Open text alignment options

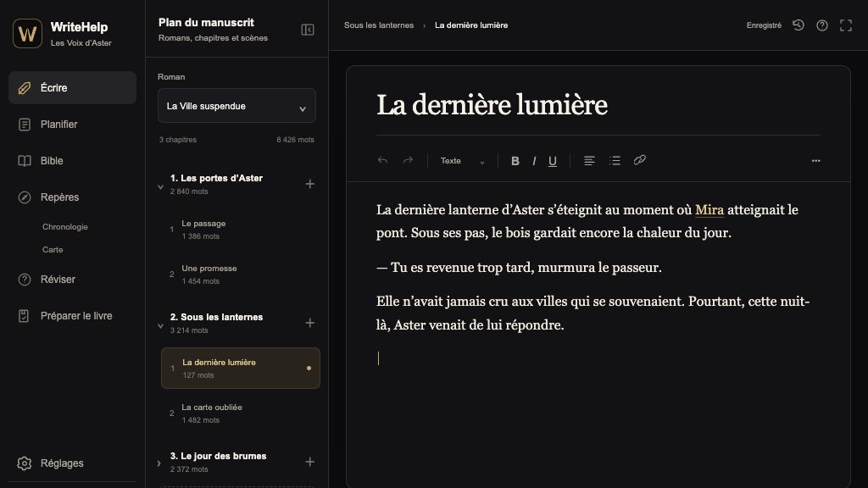coord(589,160)
